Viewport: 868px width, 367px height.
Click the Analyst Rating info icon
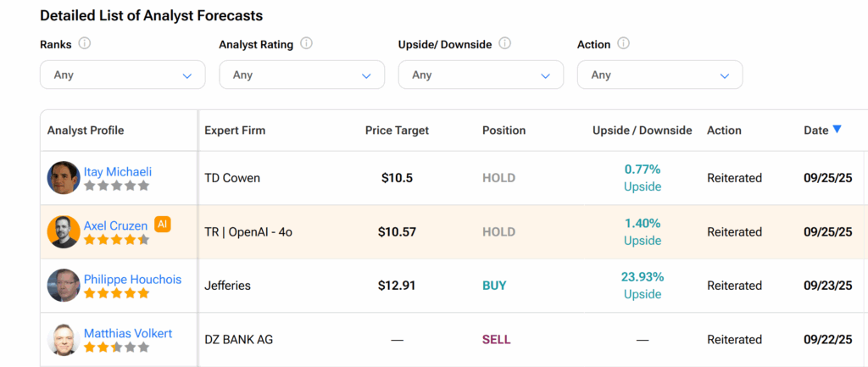click(306, 44)
